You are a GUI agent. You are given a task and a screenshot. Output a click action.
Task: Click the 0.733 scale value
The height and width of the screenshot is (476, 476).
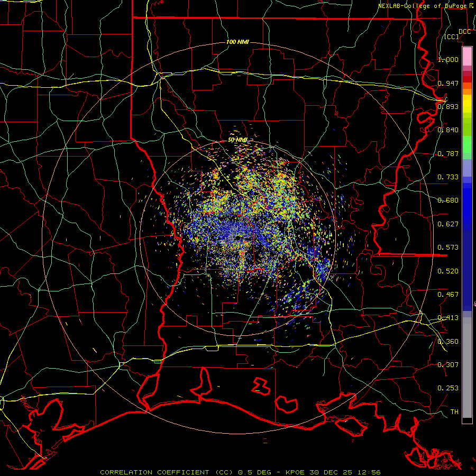(448, 177)
